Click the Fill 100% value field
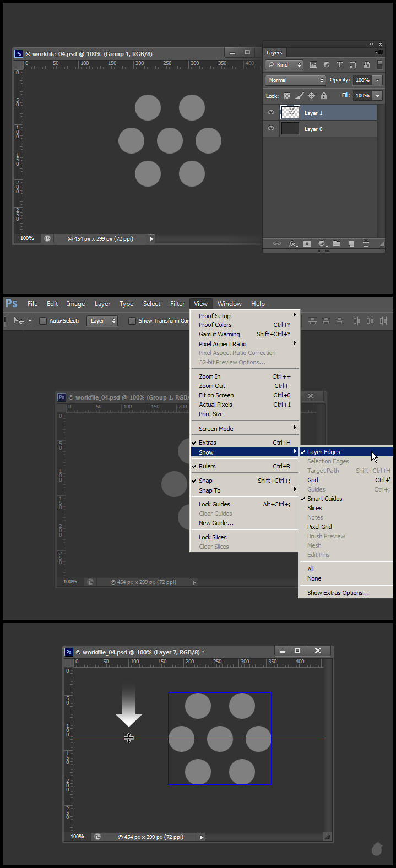 pos(362,96)
